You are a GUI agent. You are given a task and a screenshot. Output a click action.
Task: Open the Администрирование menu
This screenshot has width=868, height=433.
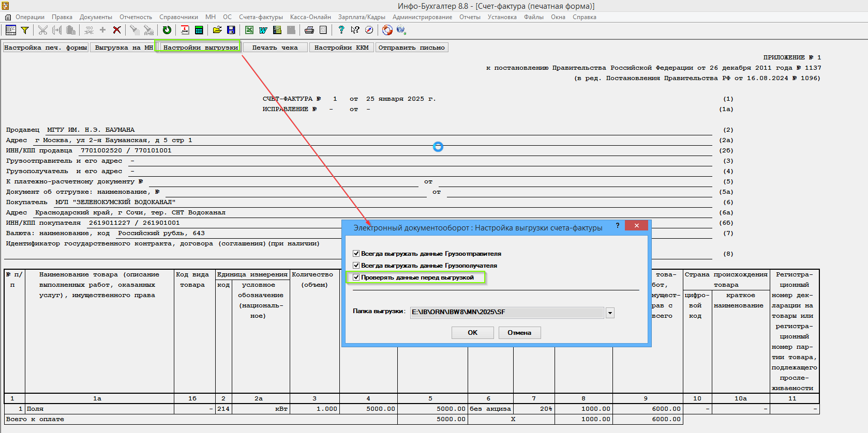422,17
